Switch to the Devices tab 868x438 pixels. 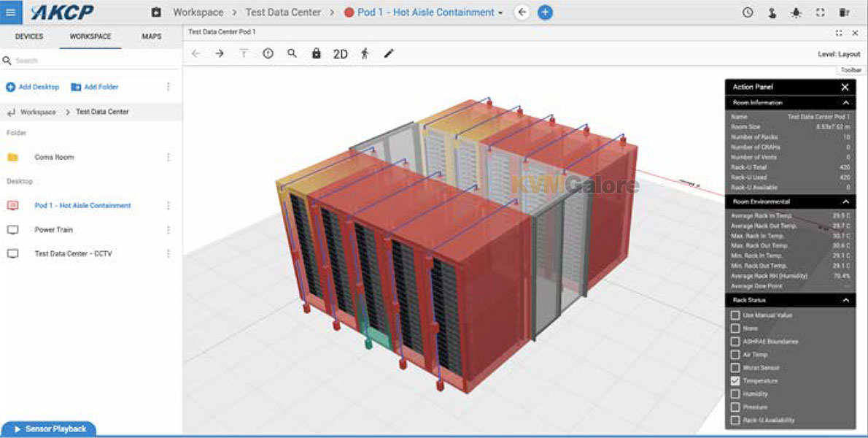pyautogui.click(x=29, y=36)
